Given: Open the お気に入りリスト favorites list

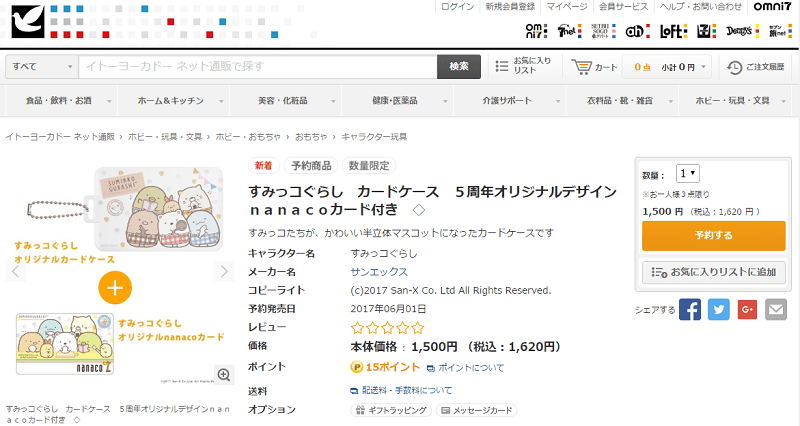Looking at the screenshot, I should (x=523, y=66).
